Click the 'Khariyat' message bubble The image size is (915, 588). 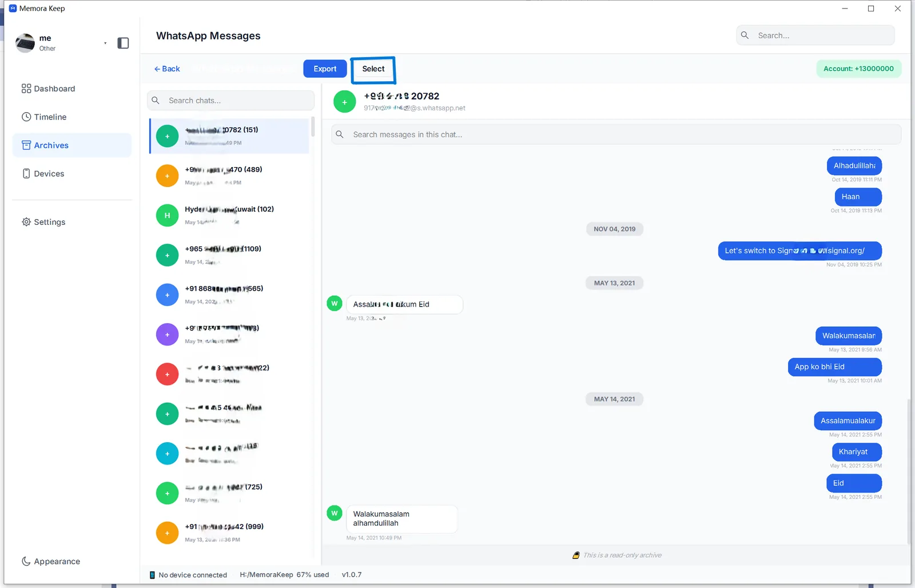(857, 452)
